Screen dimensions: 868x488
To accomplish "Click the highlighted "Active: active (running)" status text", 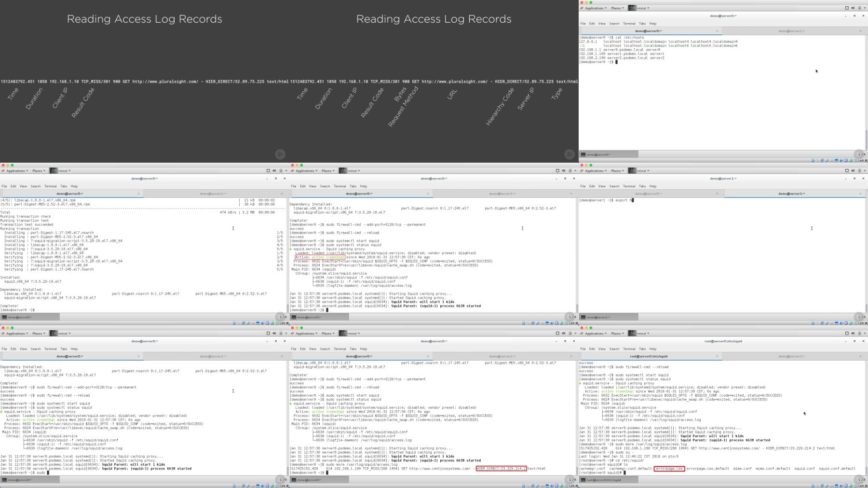I will [x=320, y=257].
